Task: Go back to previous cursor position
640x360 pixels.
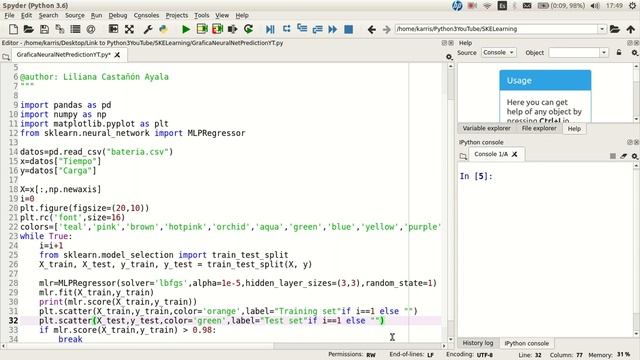Action: [x=371, y=29]
